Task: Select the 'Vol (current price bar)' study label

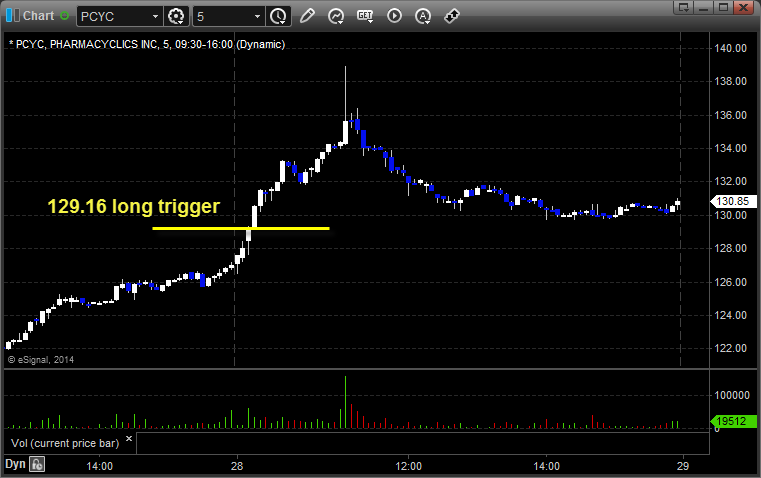Action: click(65, 443)
